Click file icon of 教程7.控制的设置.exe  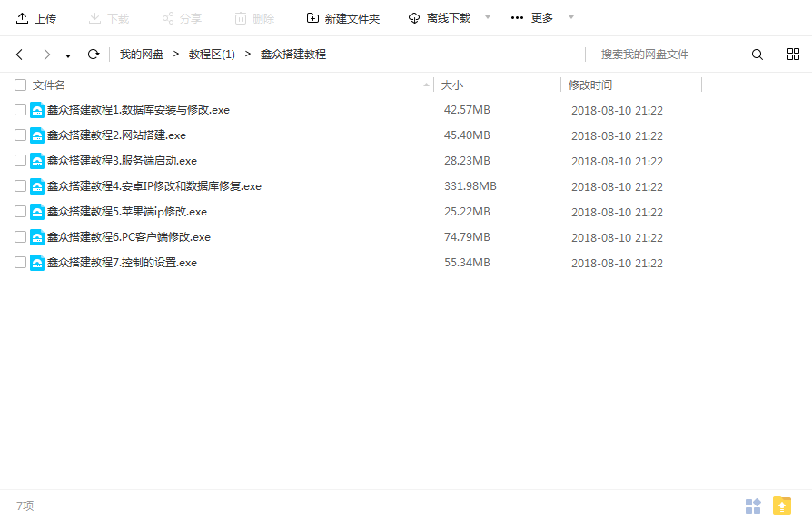point(36,263)
